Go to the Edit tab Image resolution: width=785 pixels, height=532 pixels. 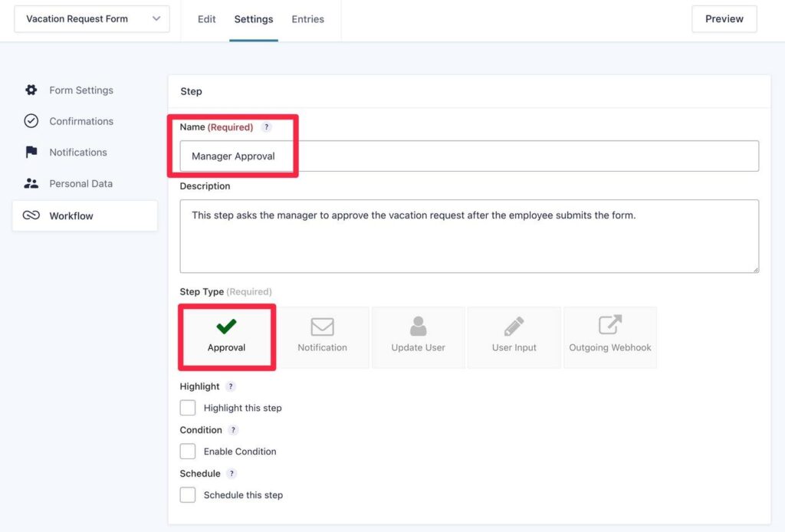205,18
